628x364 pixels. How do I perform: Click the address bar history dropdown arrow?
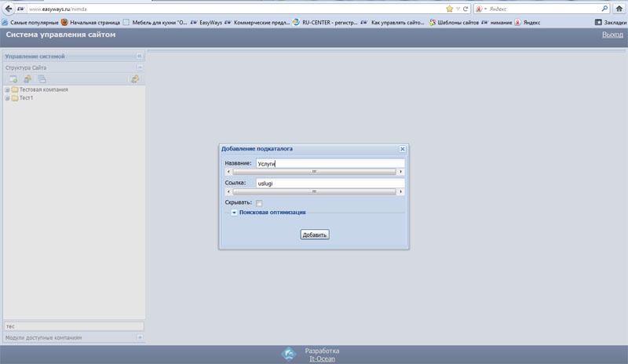458,9
